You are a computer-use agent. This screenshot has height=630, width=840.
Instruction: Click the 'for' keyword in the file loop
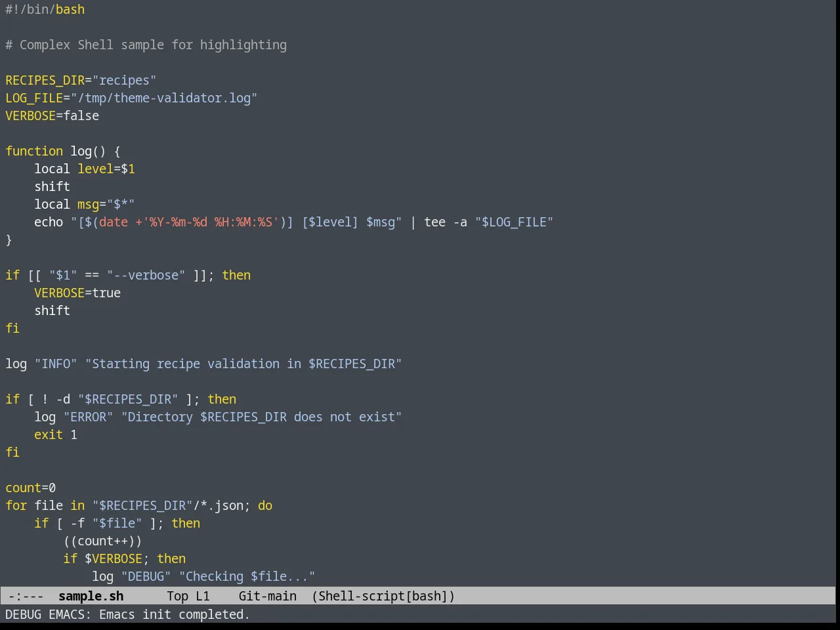[16, 505]
